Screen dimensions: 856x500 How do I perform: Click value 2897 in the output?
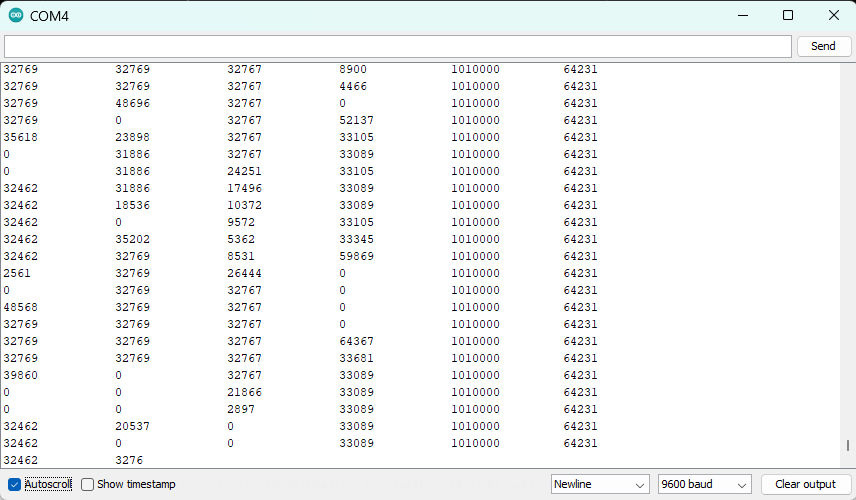point(241,409)
